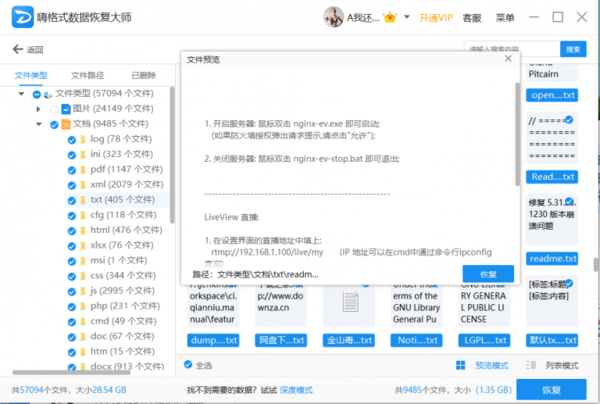
Task: Open the 深度模式 deep scan link
Action: (x=296, y=389)
